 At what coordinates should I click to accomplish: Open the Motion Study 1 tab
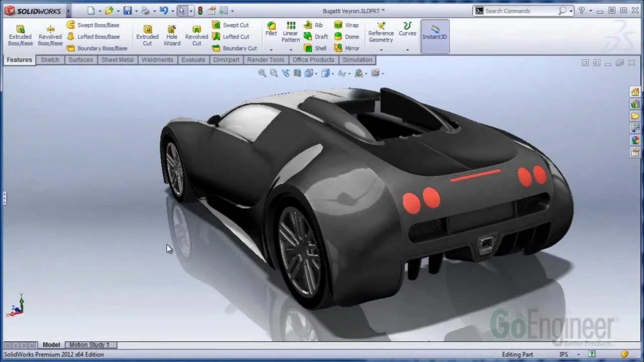pos(90,345)
